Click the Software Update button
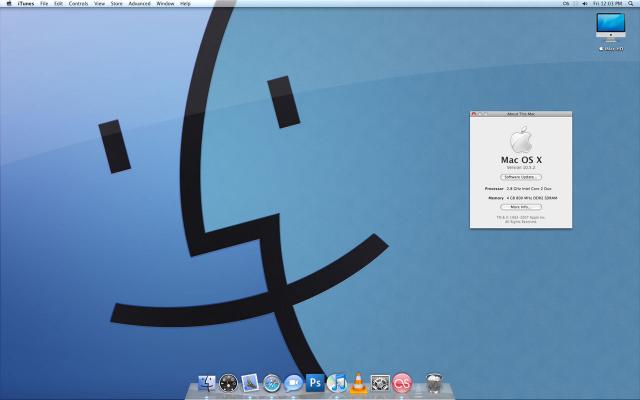This screenshot has height=400, width=640. pos(521,177)
